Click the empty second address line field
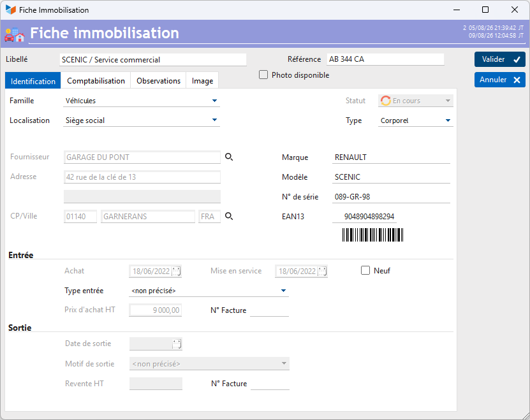 pos(142,196)
